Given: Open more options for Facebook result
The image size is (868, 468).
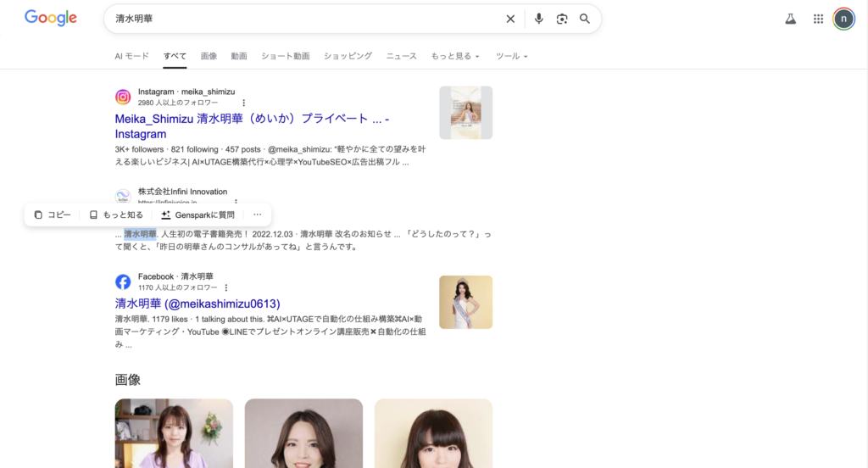Looking at the screenshot, I should pyautogui.click(x=226, y=287).
